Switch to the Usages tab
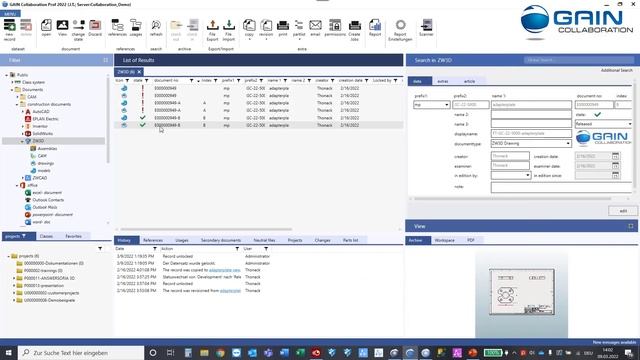640x360 pixels. [182, 240]
